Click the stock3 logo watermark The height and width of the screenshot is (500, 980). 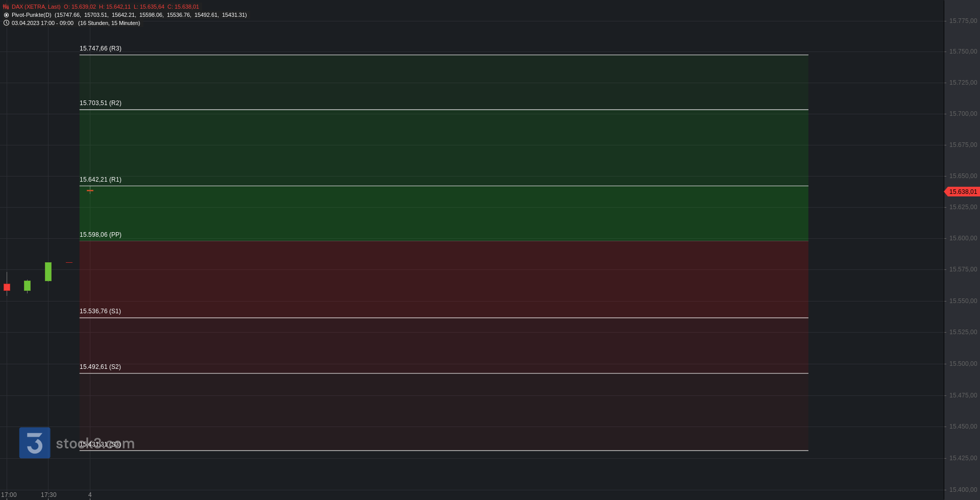(x=77, y=443)
